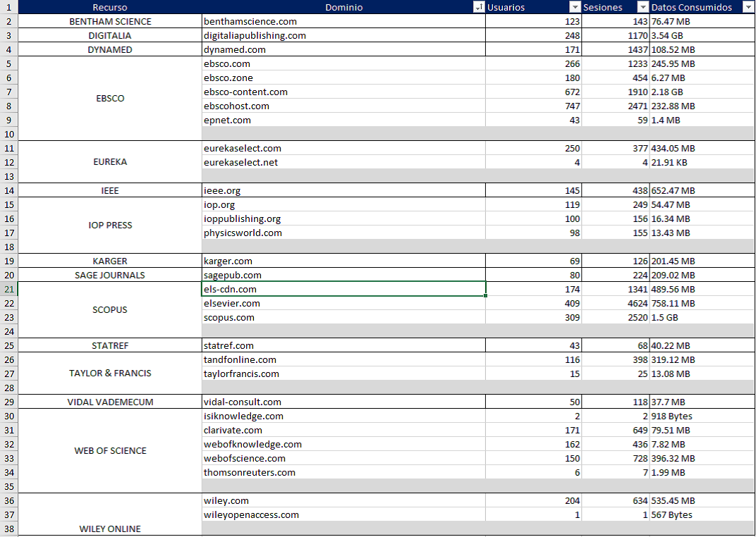Image resolution: width=756 pixels, height=537 pixels.
Task: Select the physicsworld.com cell
Action: click(x=343, y=233)
